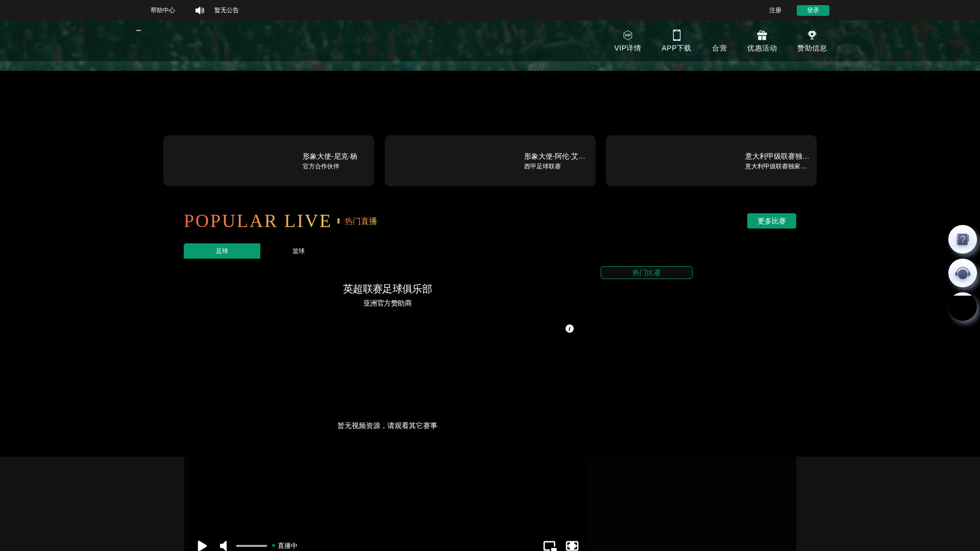Open the 意大利甲级联赛独家 card
Viewport: 980px width, 551px height.
coord(711,161)
